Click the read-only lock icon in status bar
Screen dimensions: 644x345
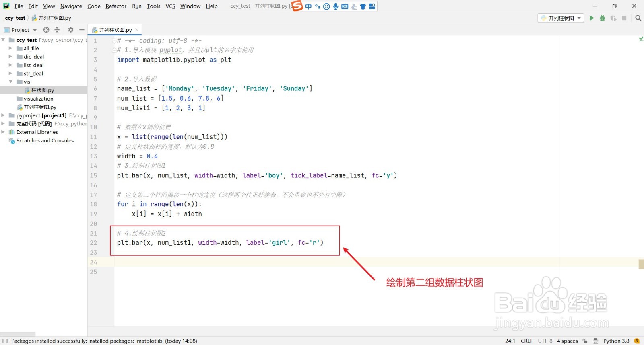point(585,341)
